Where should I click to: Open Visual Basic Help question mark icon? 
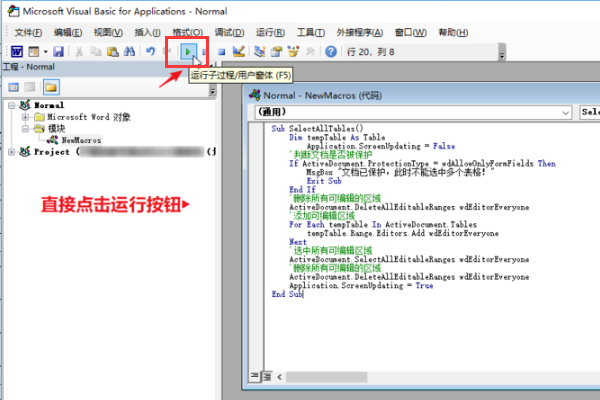[331, 52]
